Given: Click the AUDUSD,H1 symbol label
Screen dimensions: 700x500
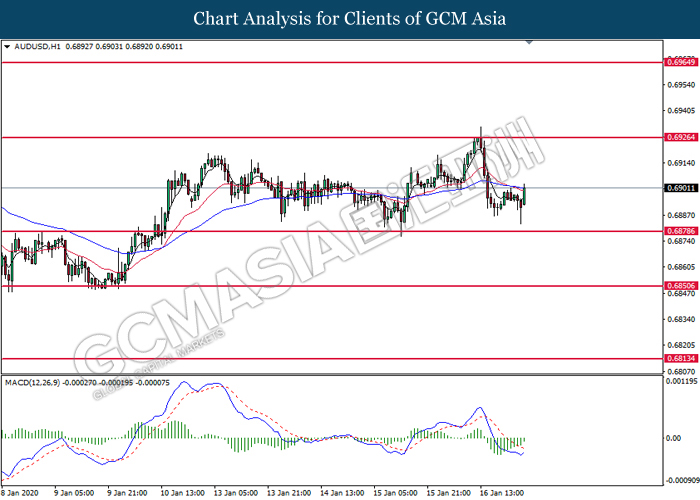Looking at the screenshot, I should tap(35, 46).
